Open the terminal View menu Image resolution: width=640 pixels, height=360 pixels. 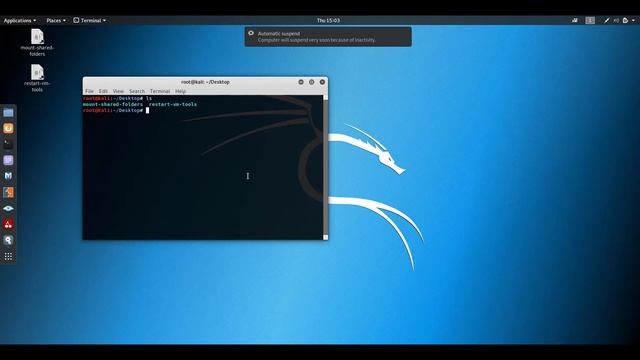[x=118, y=91]
